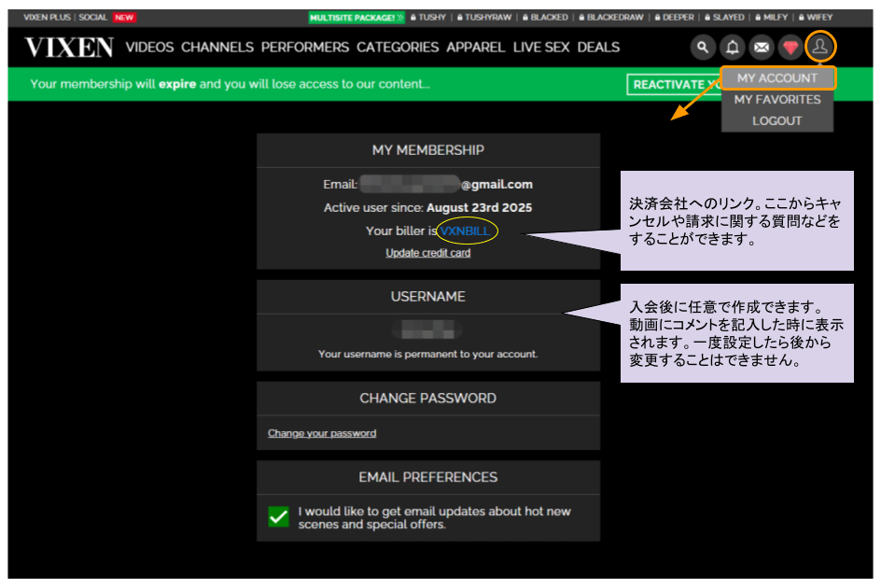Open the PERFORMERS menu item
The width and height of the screenshot is (881, 588).
tap(303, 47)
